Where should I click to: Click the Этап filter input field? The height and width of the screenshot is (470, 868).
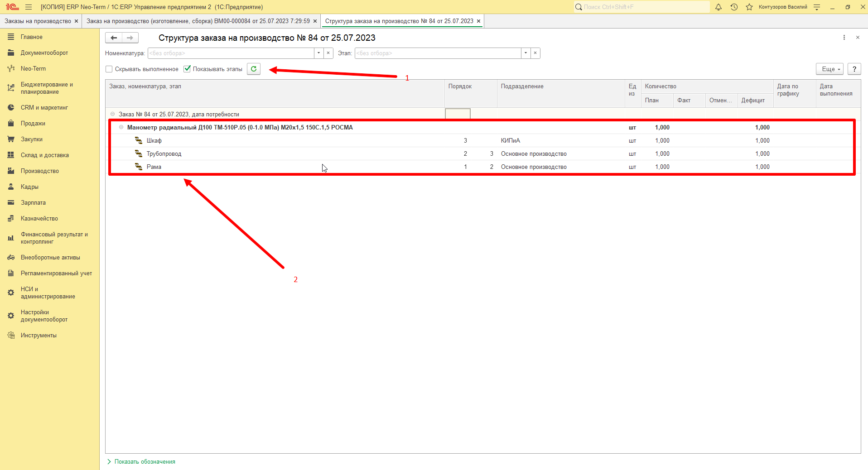click(438, 53)
